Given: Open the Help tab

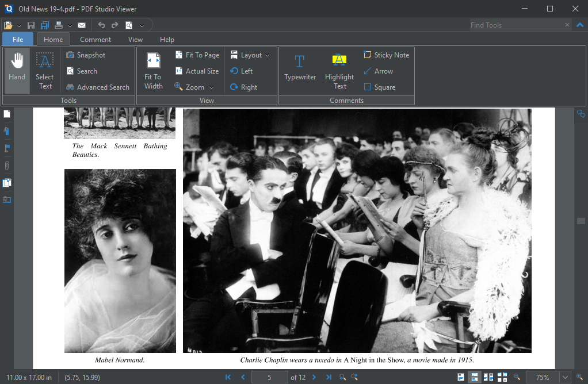Looking at the screenshot, I should (x=167, y=39).
